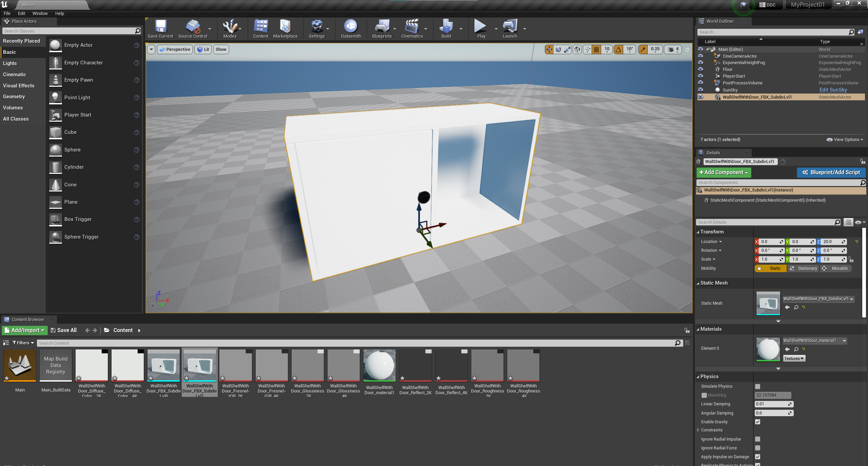Select the Lights category tab
This screenshot has width=868, height=466.
point(10,63)
